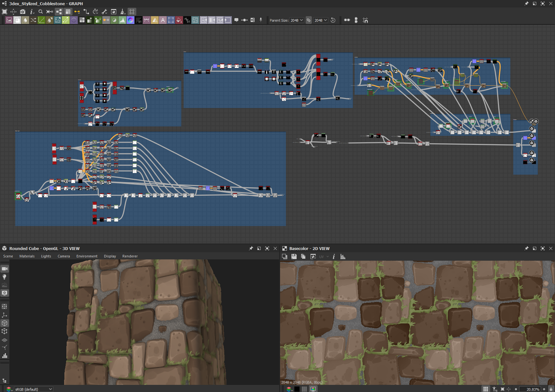This screenshot has width=555, height=392.
Task: Expand the sRGB (default) color space dropdown
Action: (33, 389)
